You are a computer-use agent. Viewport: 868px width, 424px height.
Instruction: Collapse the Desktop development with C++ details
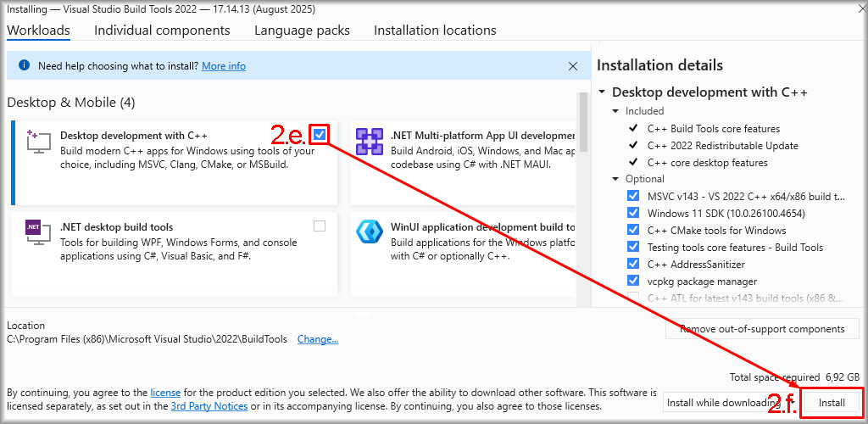pos(603,92)
